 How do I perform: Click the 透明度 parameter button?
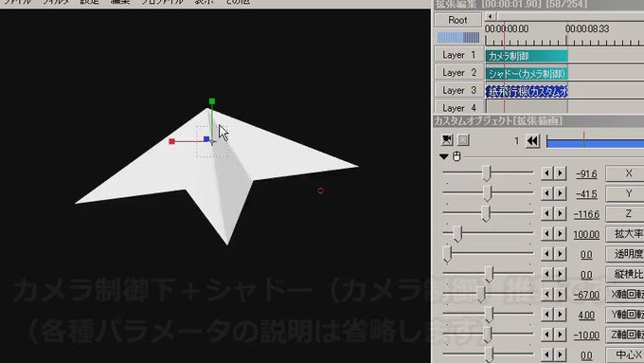coord(625,254)
